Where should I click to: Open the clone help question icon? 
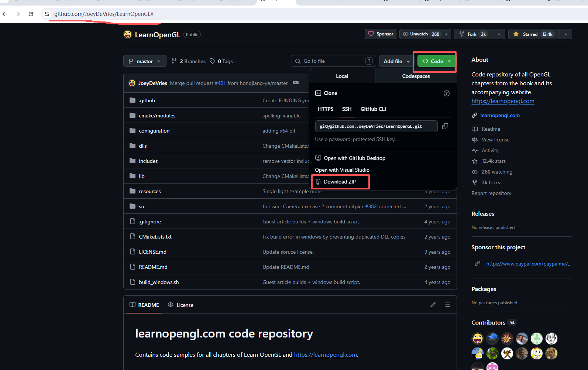(447, 93)
